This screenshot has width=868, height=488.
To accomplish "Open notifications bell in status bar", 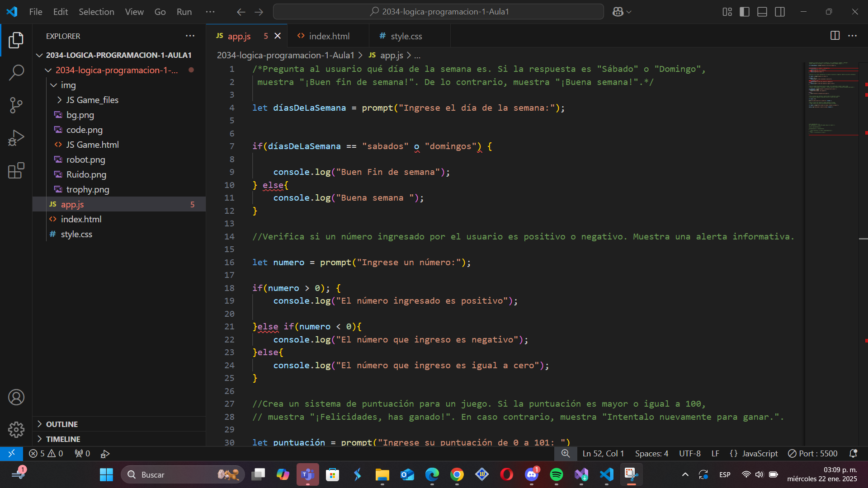I will click(853, 453).
